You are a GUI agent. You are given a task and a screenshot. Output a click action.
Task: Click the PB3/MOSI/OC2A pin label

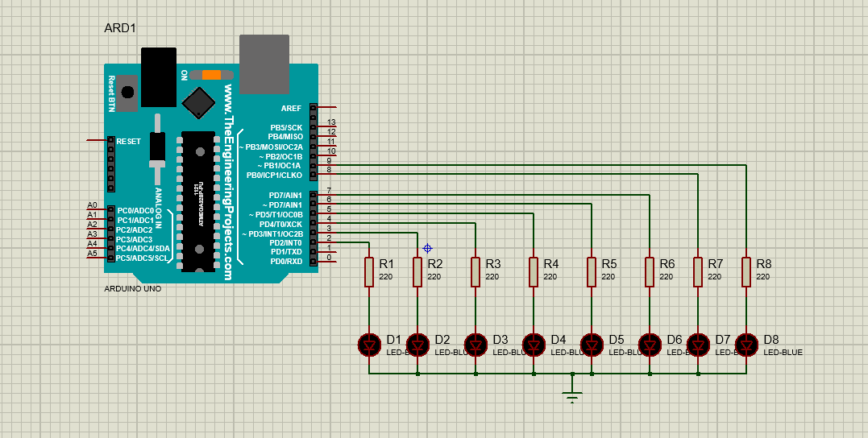(272, 147)
